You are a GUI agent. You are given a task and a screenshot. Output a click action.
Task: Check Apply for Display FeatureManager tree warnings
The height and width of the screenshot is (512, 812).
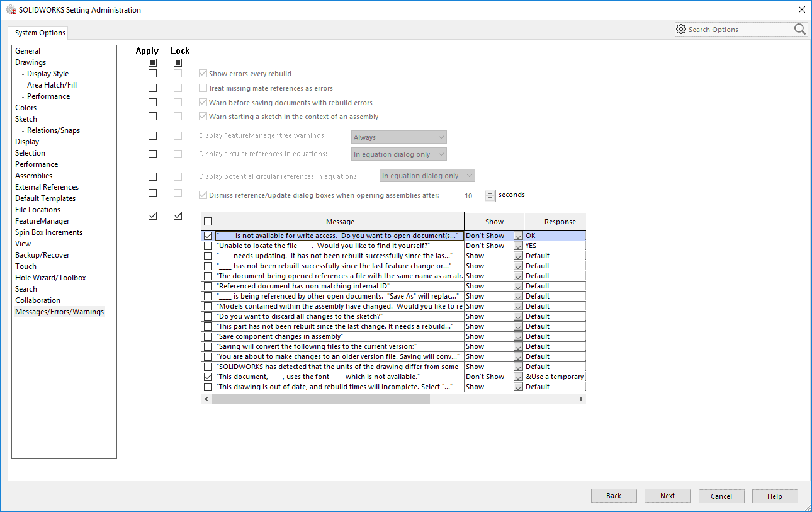click(x=152, y=136)
